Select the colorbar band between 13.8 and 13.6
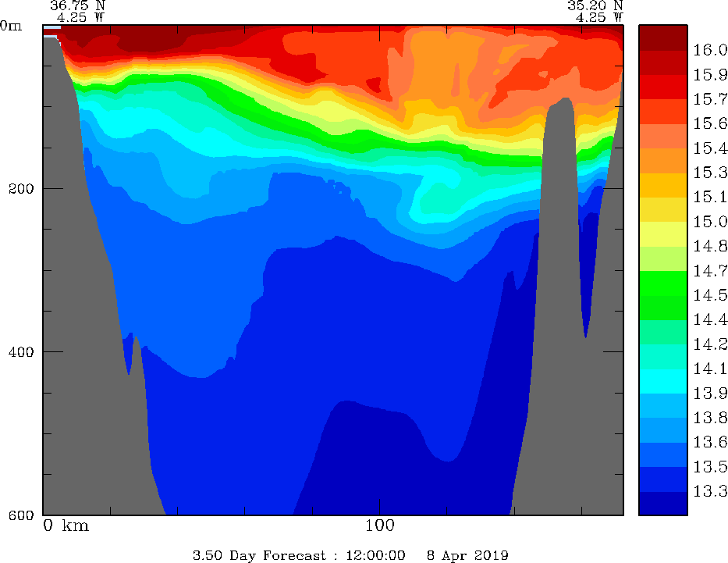This screenshot has width=728, height=563. pos(663,430)
